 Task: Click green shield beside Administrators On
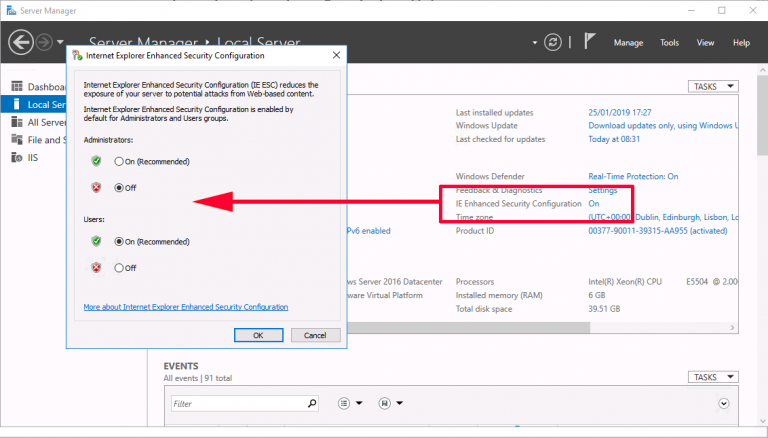click(96, 161)
